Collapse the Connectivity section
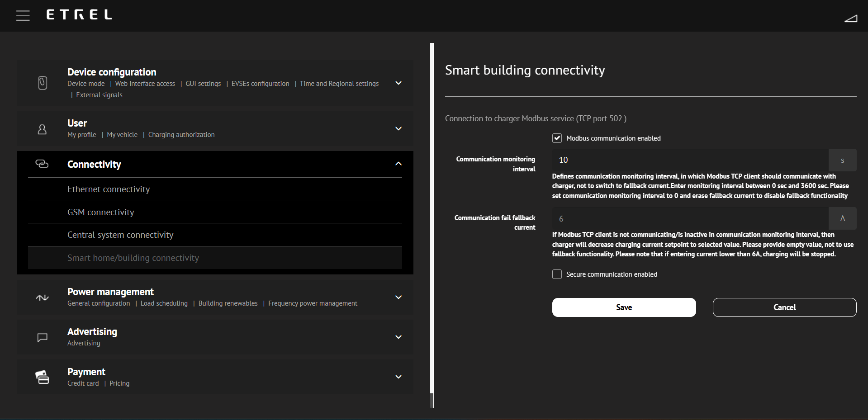Viewport: 868px width, 420px height. 398,164
